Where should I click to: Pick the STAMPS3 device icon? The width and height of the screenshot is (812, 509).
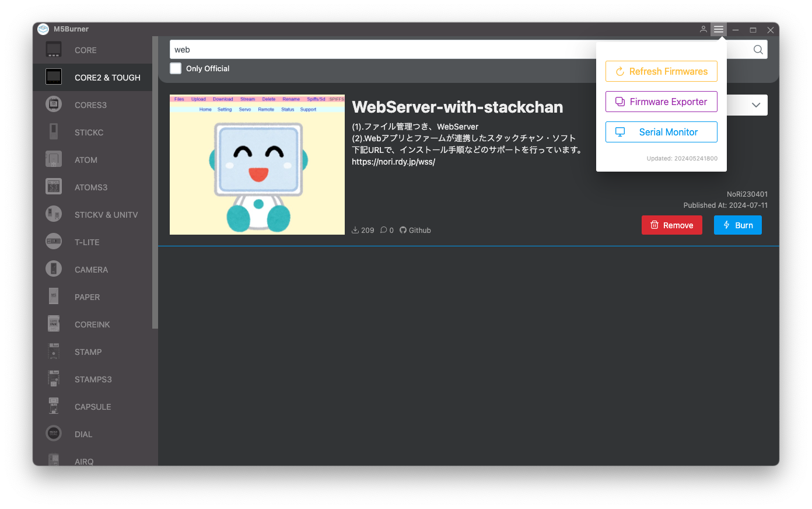(x=54, y=379)
